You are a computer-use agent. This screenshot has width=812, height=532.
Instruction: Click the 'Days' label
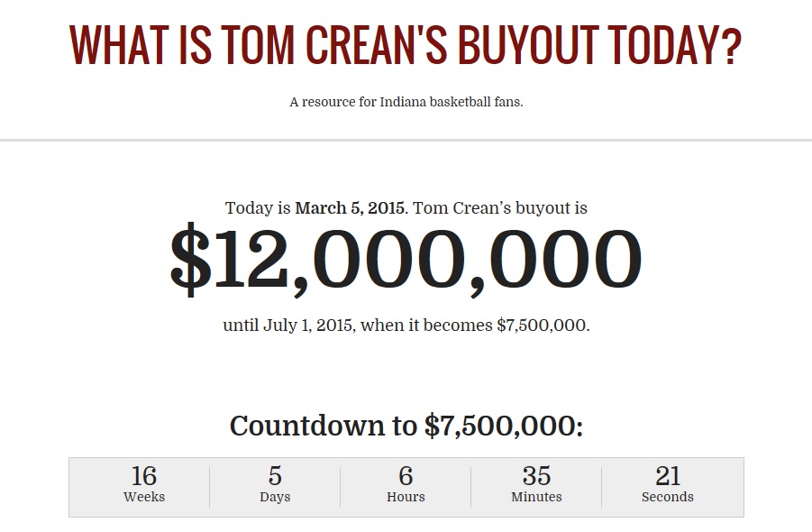click(x=275, y=497)
